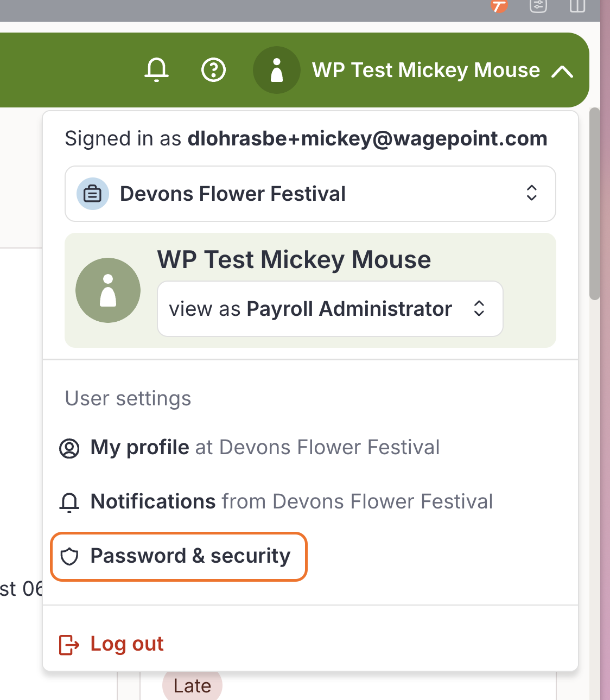
Task: Click the orange extension icon in browser toolbar
Action: click(499, 5)
